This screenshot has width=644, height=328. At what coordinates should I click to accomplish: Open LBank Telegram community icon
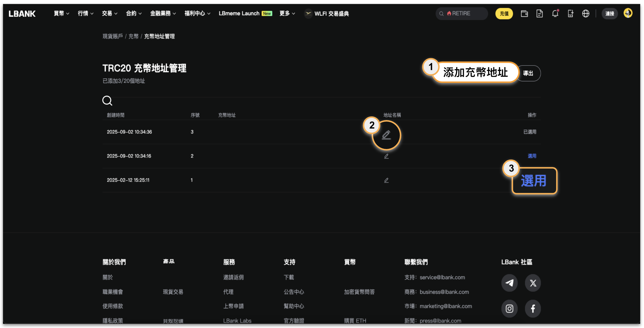[509, 283]
